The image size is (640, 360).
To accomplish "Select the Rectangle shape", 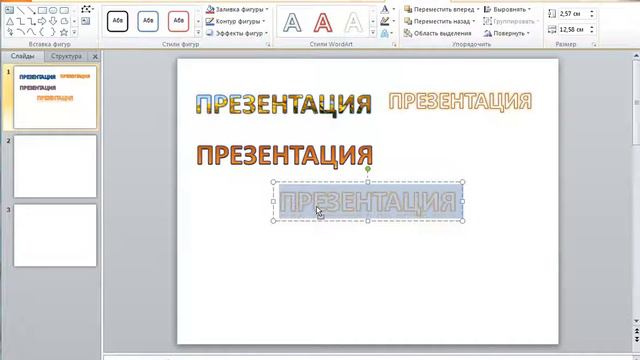I will 42,10.
